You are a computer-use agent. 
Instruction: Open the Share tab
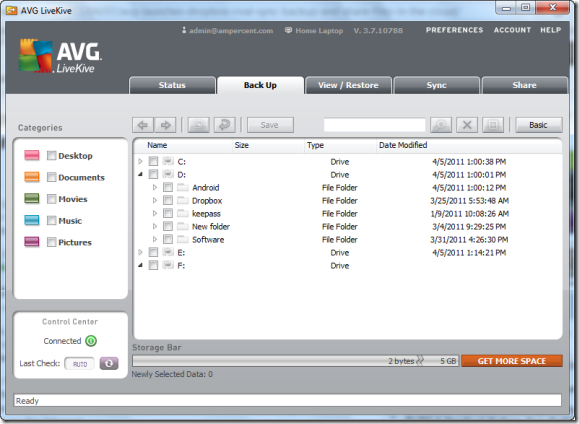(524, 85)
